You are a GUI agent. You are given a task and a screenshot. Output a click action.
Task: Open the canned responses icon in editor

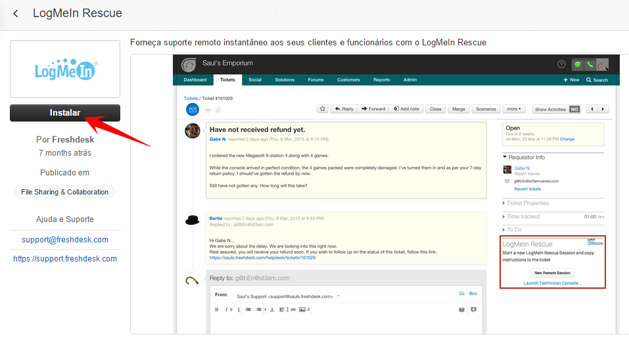(x=473, y=309)
